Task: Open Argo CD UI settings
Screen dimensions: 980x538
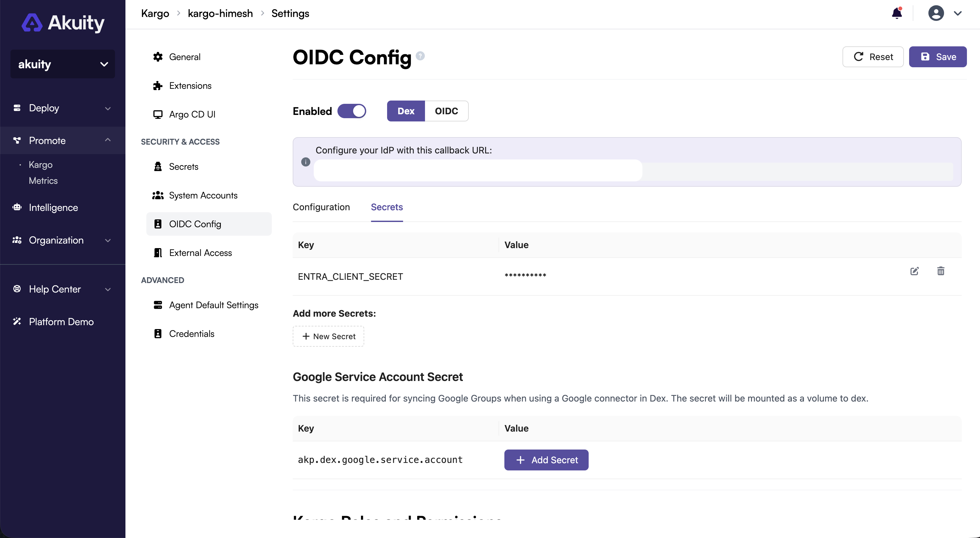Action: click(209, 115)
